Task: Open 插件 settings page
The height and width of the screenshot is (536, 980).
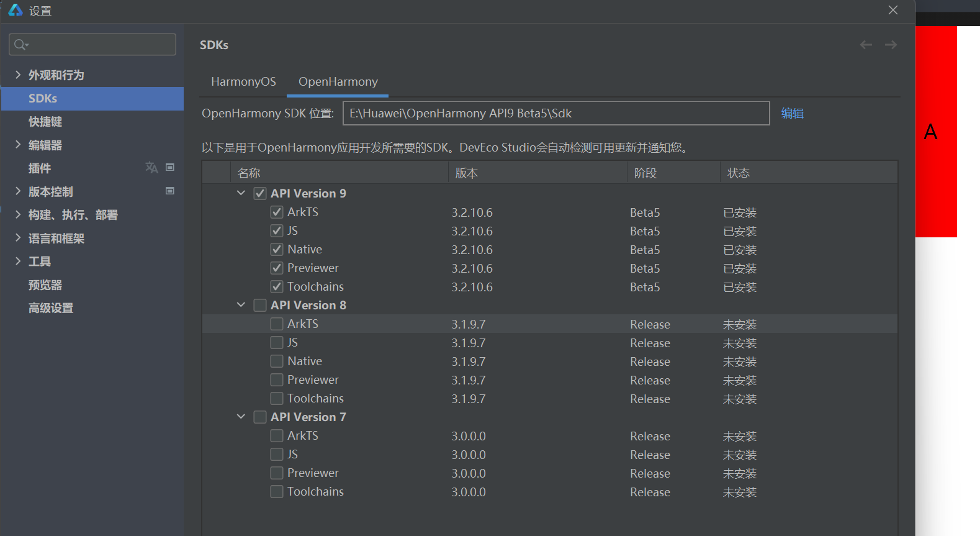Action: click(x=40, y=168)
